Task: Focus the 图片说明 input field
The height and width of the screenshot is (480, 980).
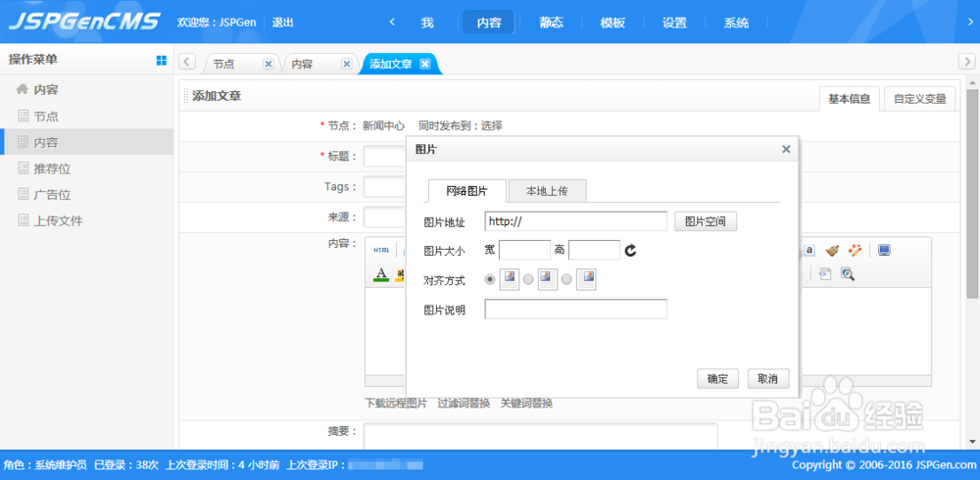Action: (576, 310)
